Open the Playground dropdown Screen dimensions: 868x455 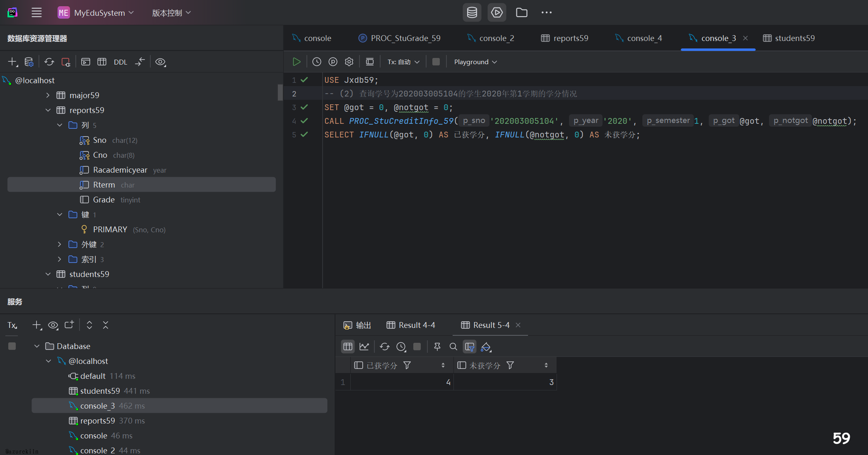tap(475, 62)
